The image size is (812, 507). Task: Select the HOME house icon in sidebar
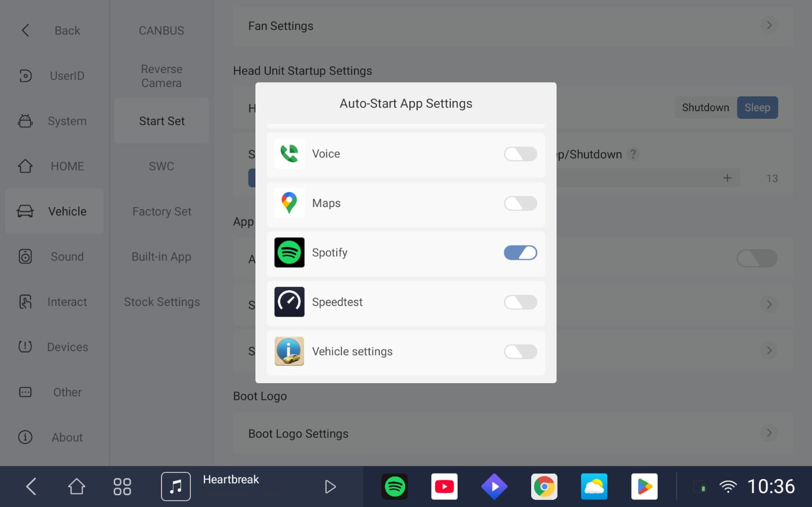click(25, 166)
